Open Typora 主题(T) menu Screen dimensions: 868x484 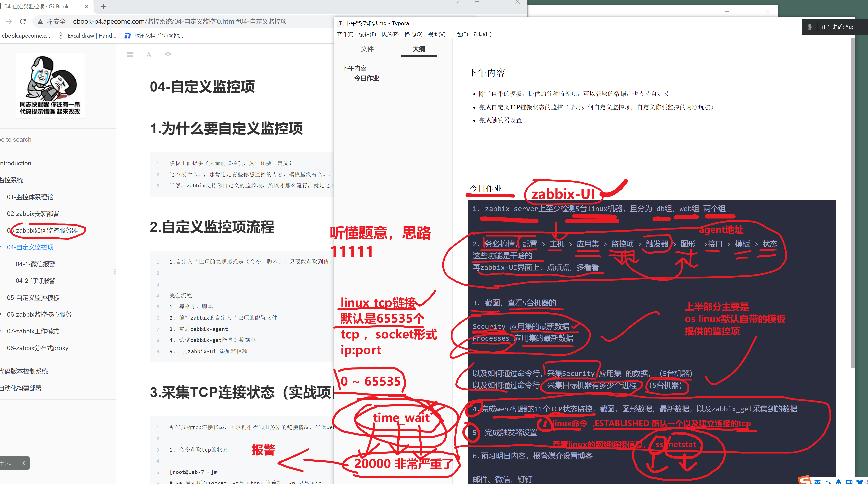(x=460, y=34)
